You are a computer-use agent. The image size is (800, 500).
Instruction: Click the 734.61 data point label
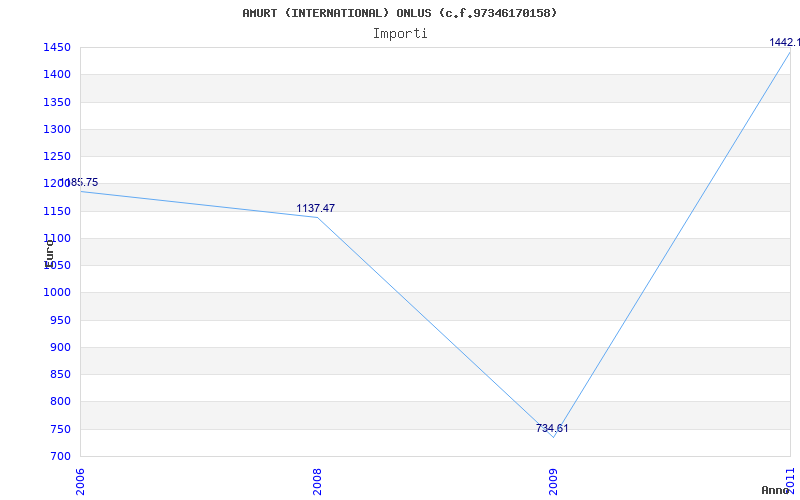(x=552, y=428)
